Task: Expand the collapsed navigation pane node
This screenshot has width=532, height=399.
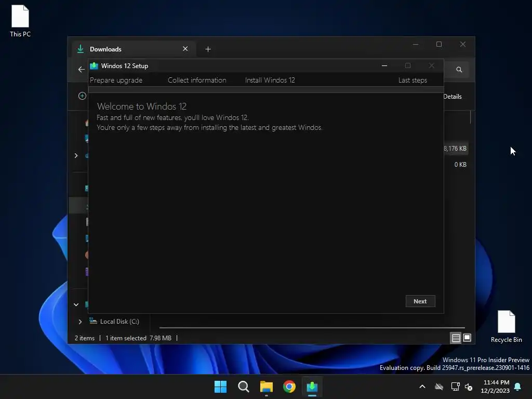Action: pyautogui.click(x=76, y=155)
